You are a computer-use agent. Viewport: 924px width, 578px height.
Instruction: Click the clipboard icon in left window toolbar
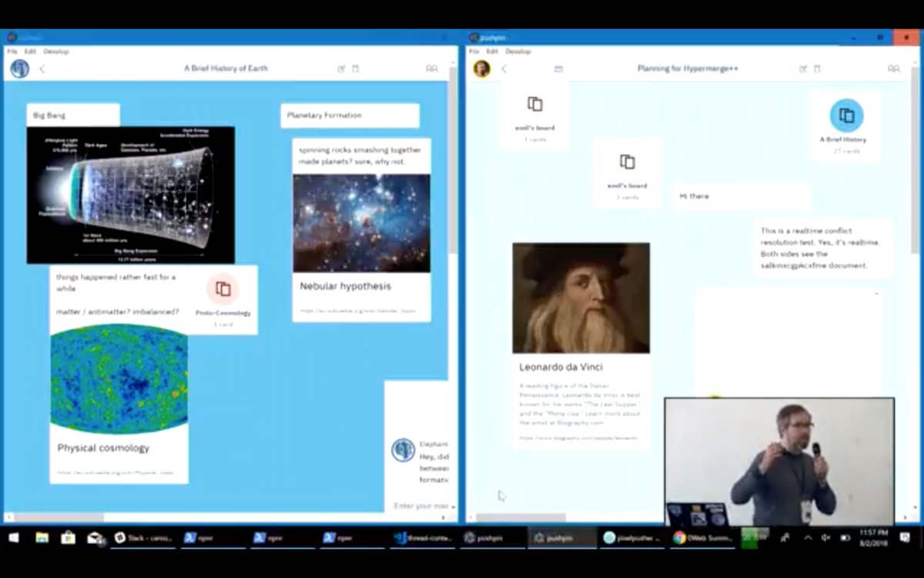point(356,69)
